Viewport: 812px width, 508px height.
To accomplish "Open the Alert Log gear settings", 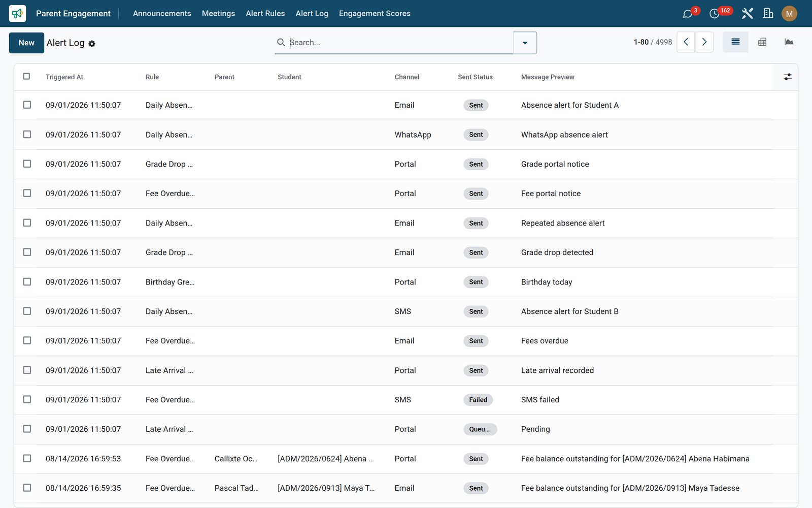I will 92,44.
